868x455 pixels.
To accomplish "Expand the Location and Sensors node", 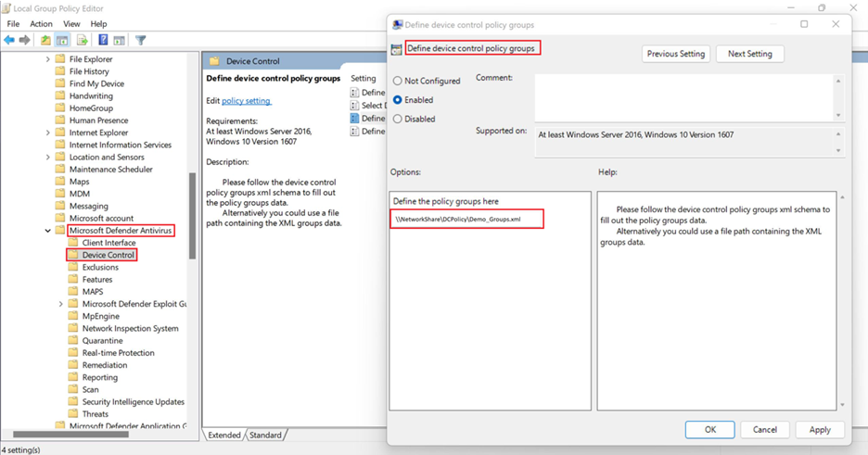I will 47,157.
